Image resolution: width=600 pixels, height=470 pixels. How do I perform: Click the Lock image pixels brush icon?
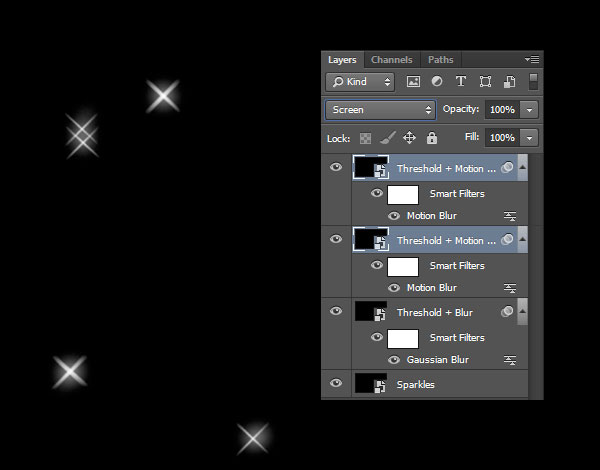[387, 138]
